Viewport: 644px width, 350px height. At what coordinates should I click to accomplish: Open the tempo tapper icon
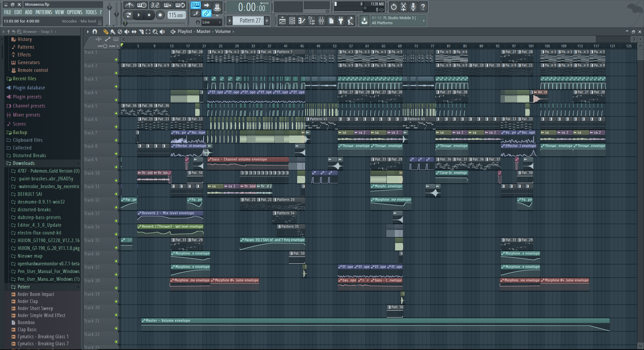tap(351, 21)
